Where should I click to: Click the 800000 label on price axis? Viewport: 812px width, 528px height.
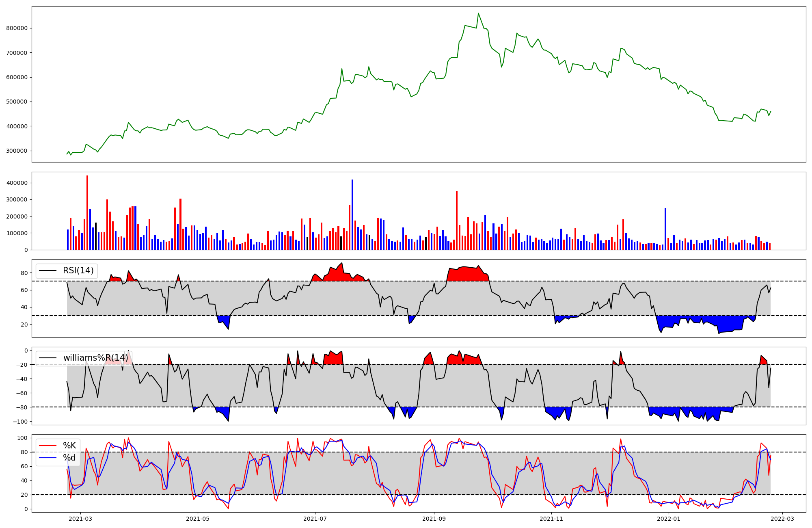(17, 28)
